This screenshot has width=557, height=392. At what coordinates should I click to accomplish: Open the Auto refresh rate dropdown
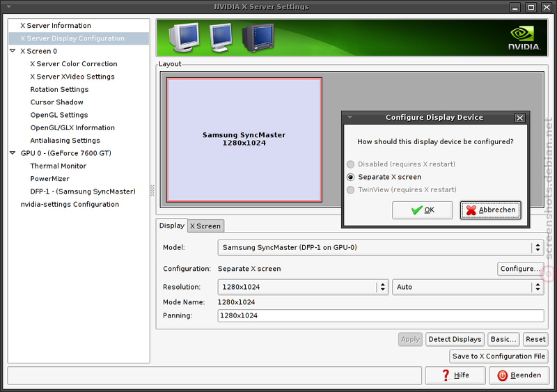pos(468,287)
